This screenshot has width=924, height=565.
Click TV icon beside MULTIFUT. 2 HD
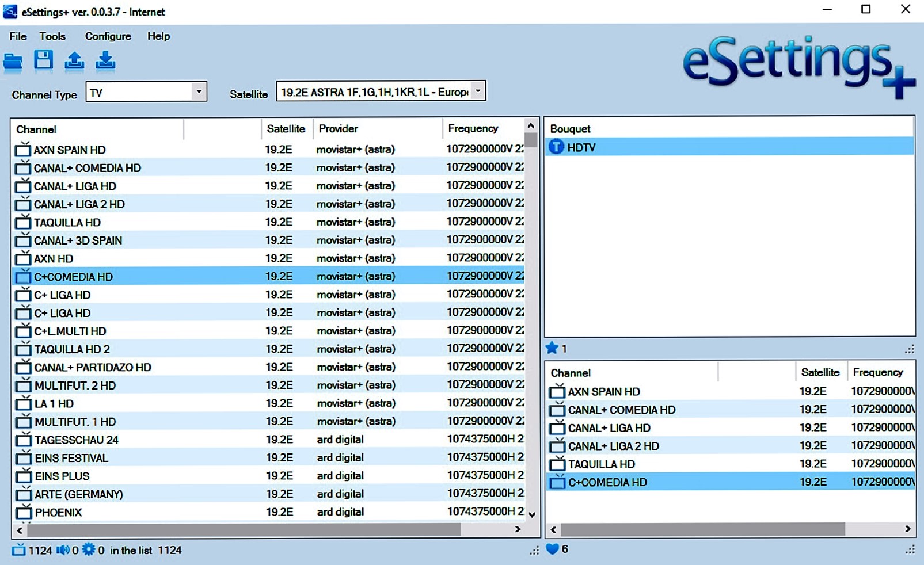23,385
